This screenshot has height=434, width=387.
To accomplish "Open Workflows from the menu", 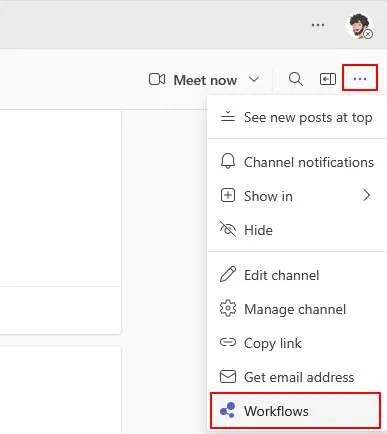I will [295, 411].
